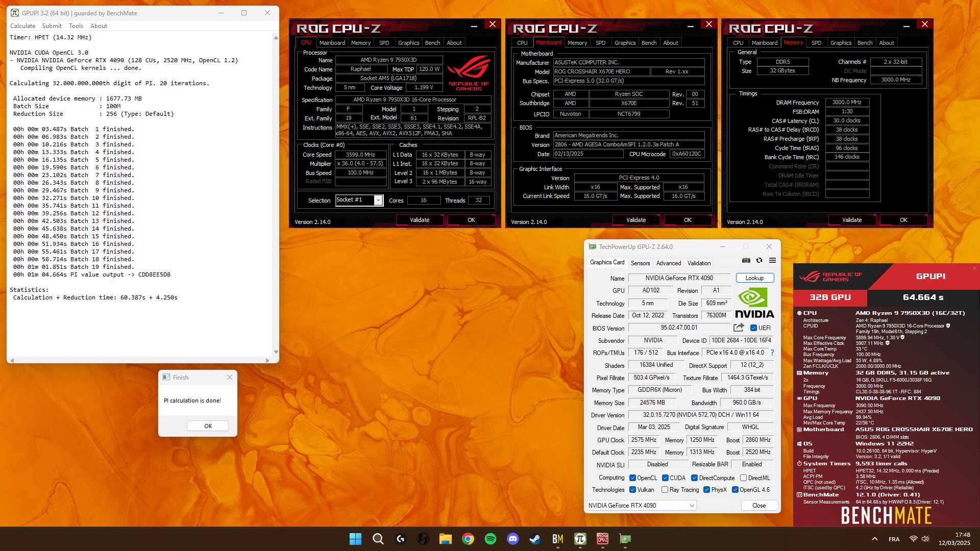Toggle the Vulkan checkbox
The height and width of the screenshot is (551, 980).
point(632,490)
